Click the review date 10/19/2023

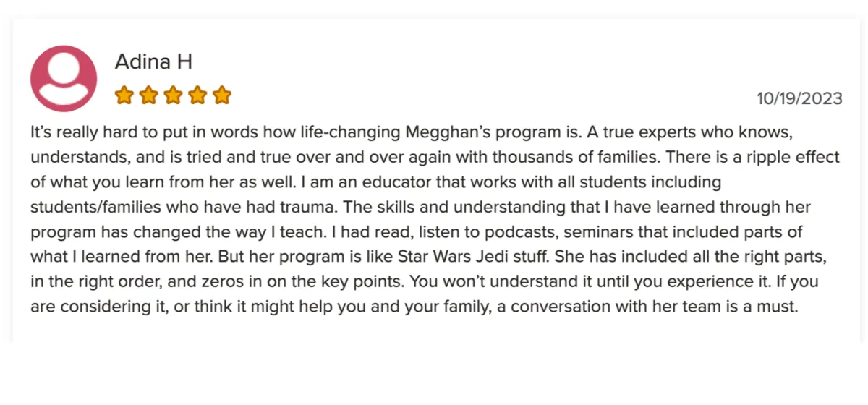799,98
